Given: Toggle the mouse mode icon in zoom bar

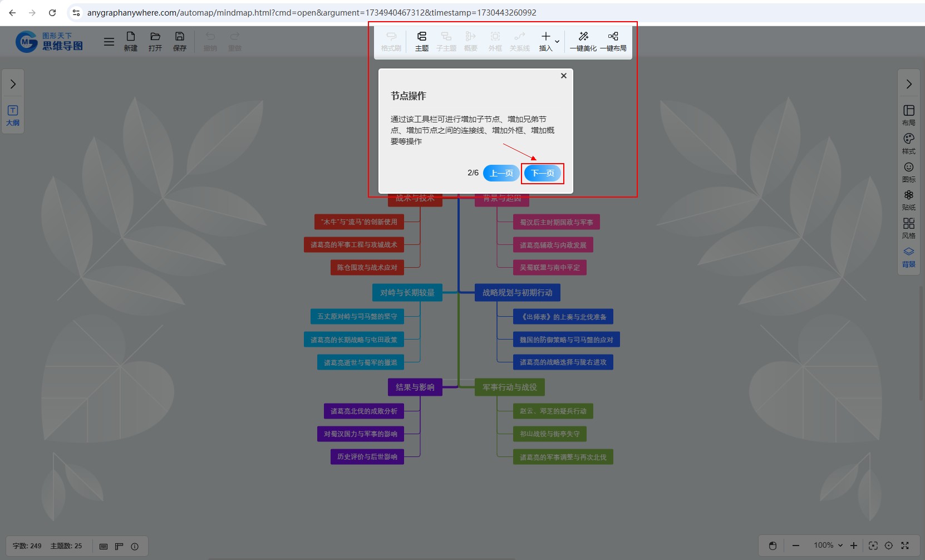Looking at the screenshot, I should [773, 546].
